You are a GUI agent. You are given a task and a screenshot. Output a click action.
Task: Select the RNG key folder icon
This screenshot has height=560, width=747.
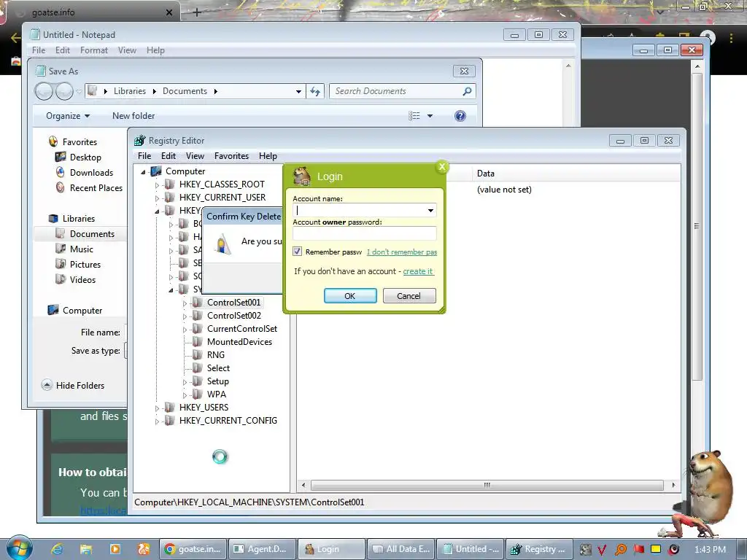pyautogui.click(x=197, y=355)
